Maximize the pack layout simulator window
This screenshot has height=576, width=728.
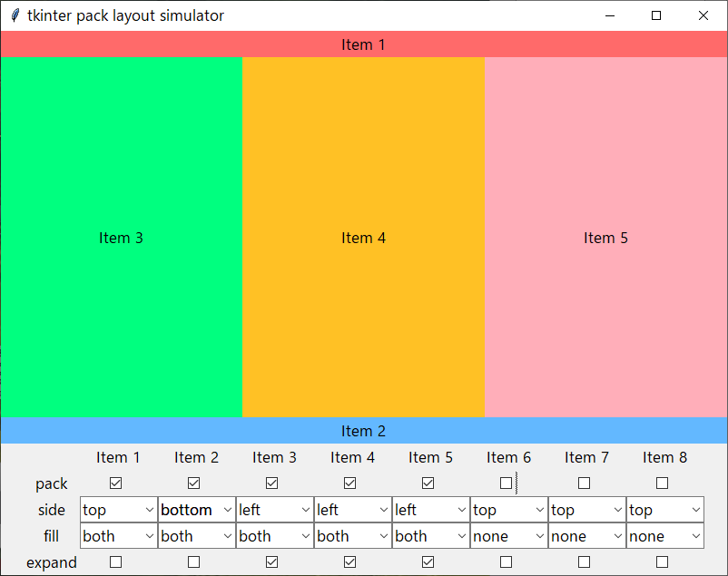pos(656,15)
